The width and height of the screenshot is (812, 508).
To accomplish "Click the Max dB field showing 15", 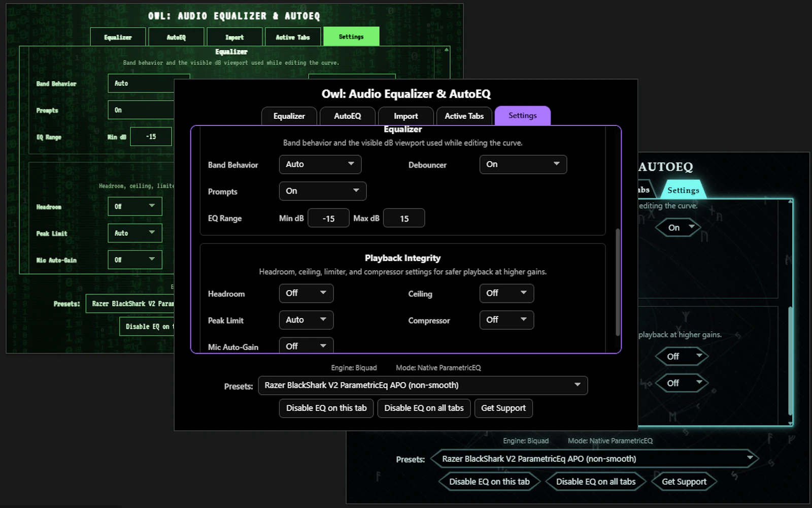I will pos(404,218).
